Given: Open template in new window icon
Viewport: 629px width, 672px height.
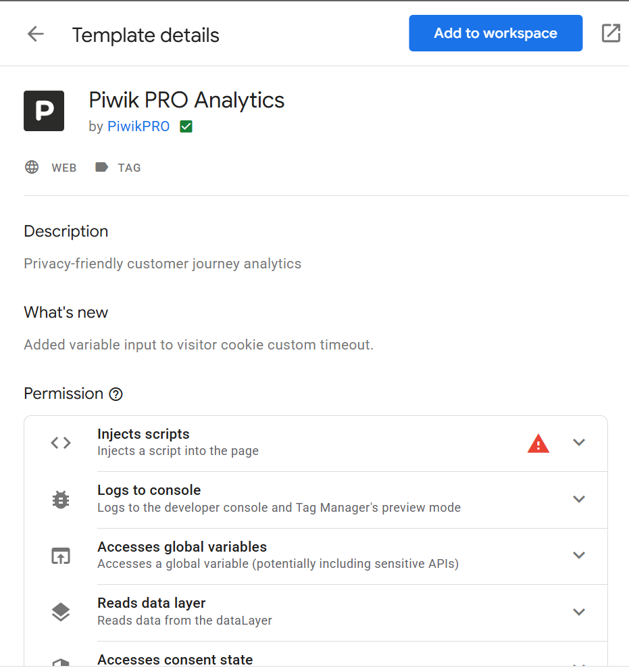Looking at the screenshot, I should click(611, 33).
